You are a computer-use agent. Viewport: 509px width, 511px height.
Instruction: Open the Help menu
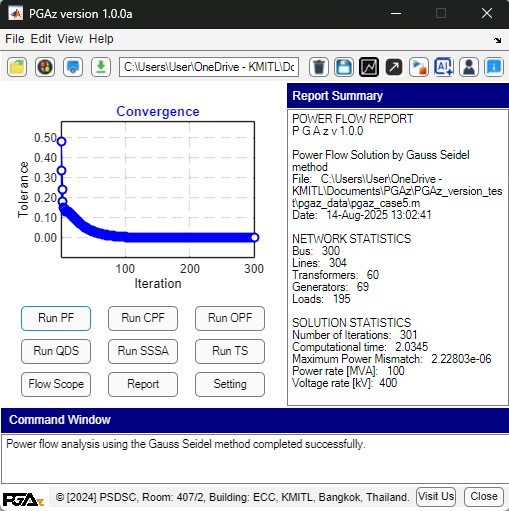(101, 39)
